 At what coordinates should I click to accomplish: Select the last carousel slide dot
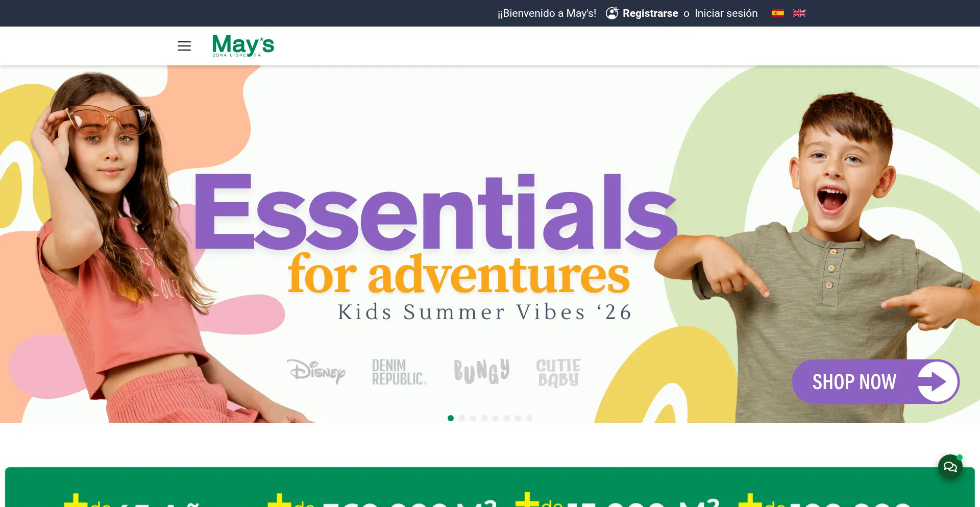tap(529, 418)
